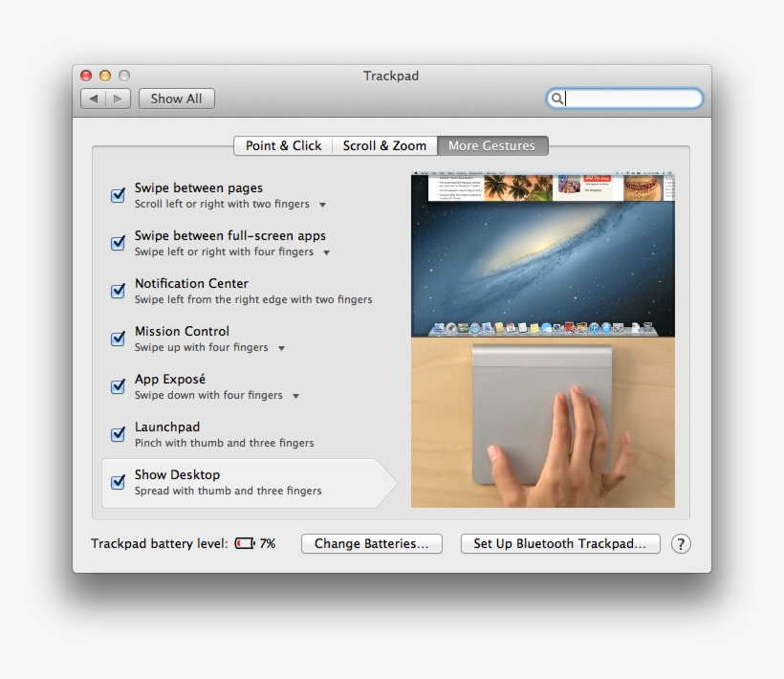The image size is (784, 679).
Task: Click the help question mark icon
Action: point(681,543)
